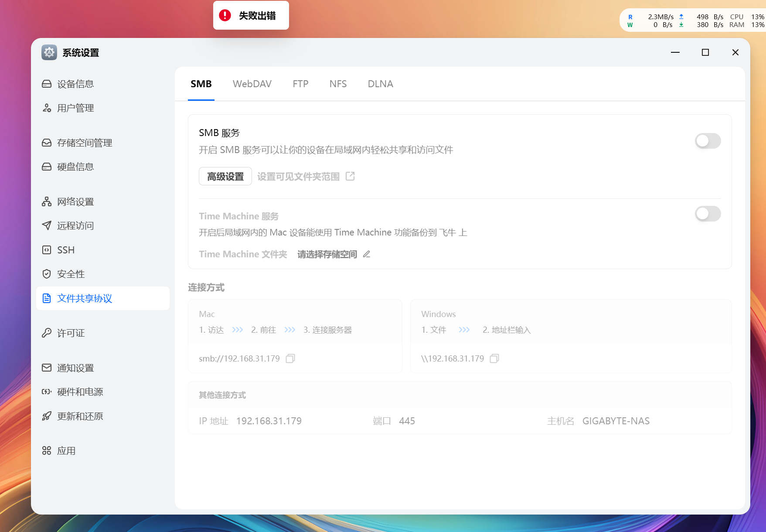Select 应用 in the sidebar
The height and width of the screenshot is (532, 766).
(103, 450)
